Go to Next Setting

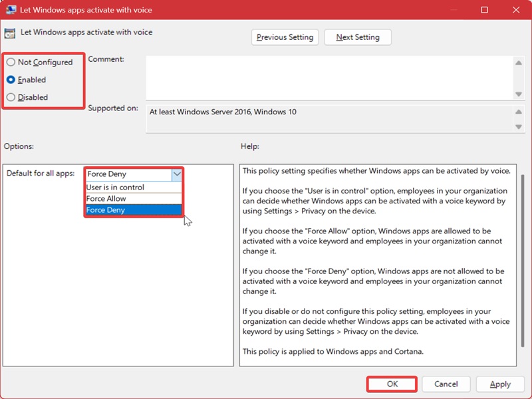[x=358, y=37]
